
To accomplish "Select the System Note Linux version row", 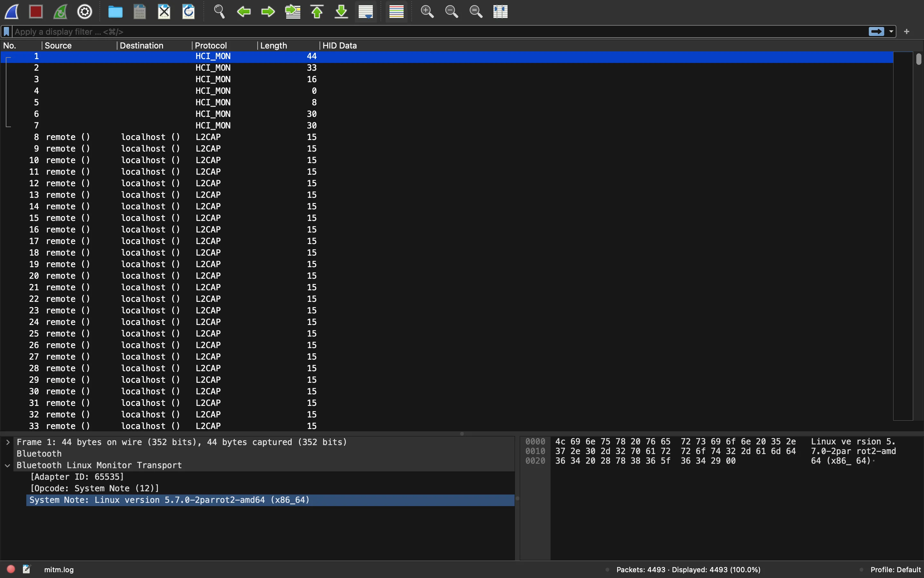I will (x=270, y=500).
